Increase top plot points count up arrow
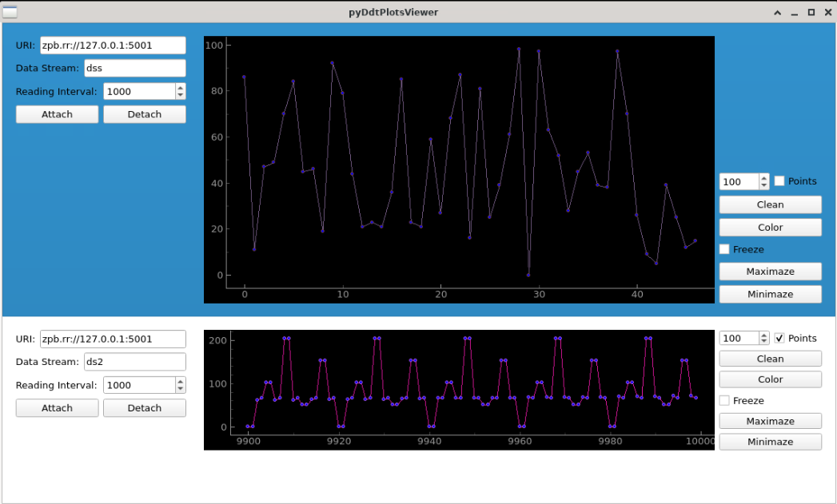 (x=764, y=177)
